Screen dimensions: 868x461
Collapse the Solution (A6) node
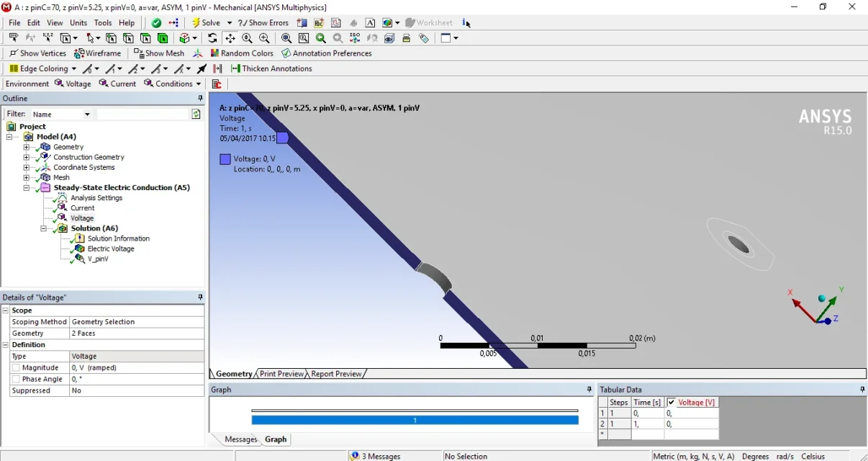(x=44, y=228)
